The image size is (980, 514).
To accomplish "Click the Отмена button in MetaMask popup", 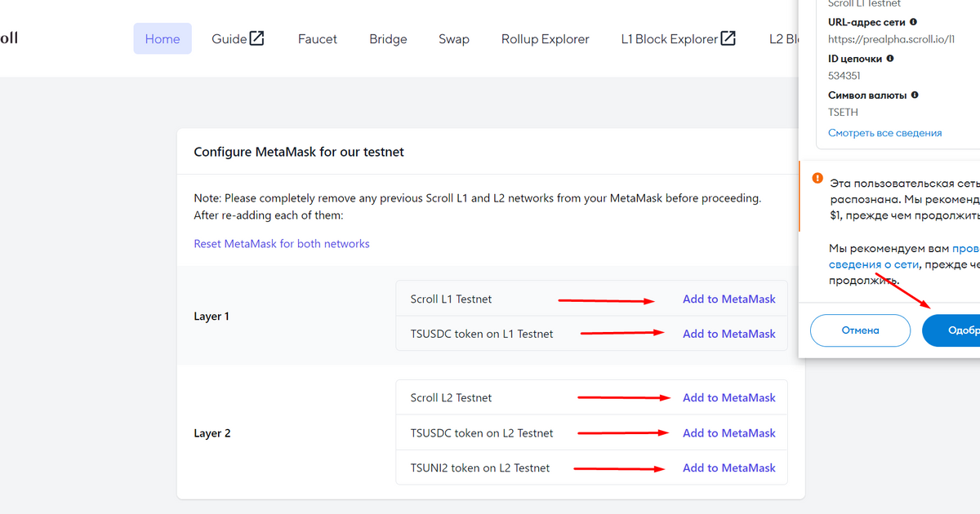I will coord(860,330).
